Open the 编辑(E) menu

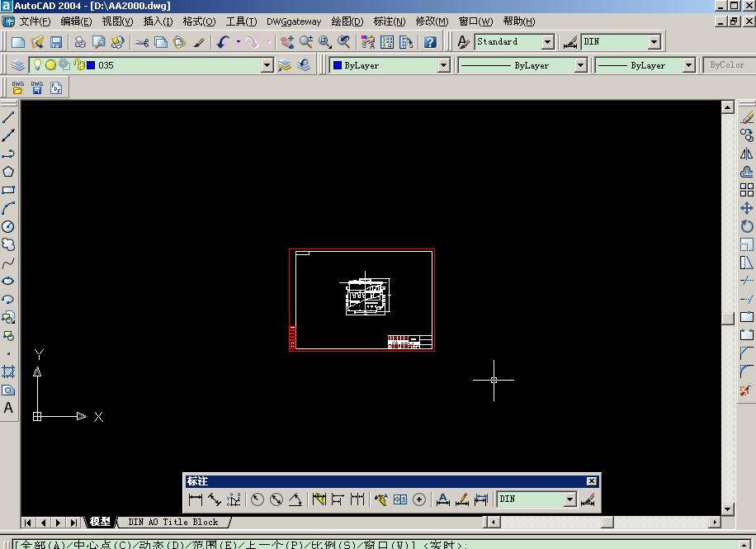76,21
